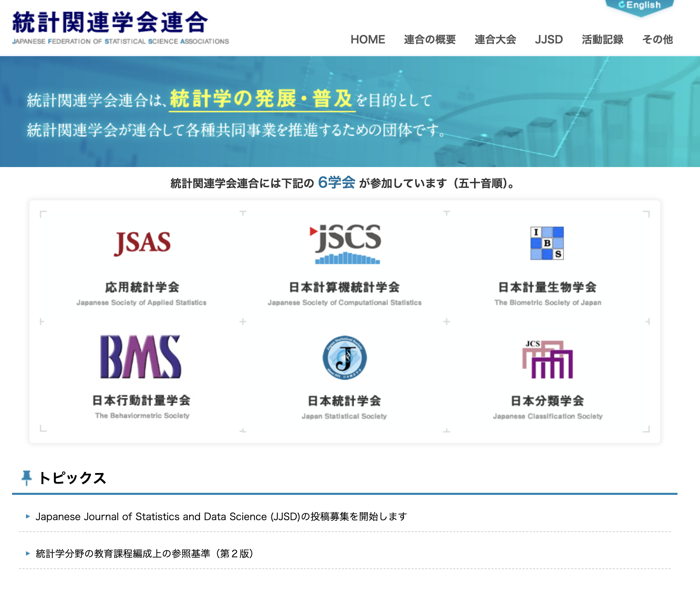The image size is (700, 594).
Task: Click the highlighted 6学会 link
Action: [336, 184]
